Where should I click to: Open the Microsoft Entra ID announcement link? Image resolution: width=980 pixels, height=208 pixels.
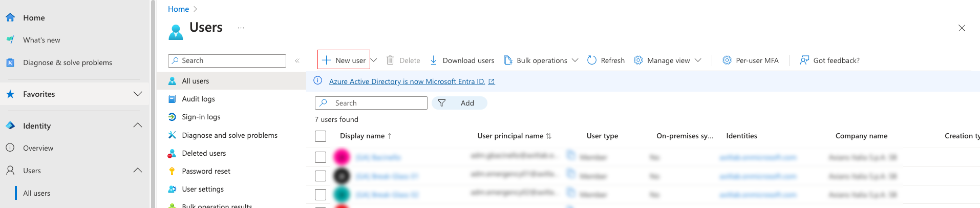tap(407, 81)
